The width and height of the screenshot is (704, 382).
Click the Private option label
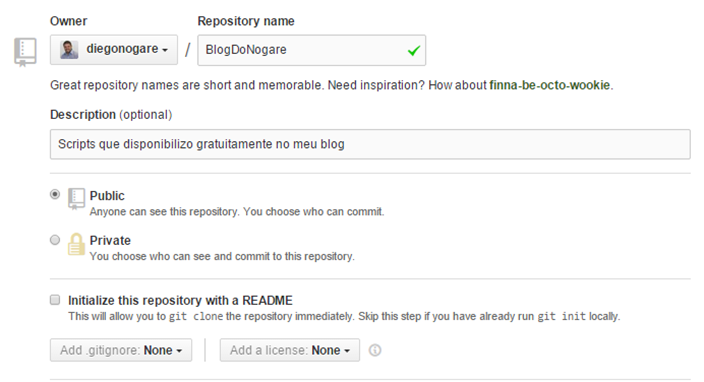point(110,241)
